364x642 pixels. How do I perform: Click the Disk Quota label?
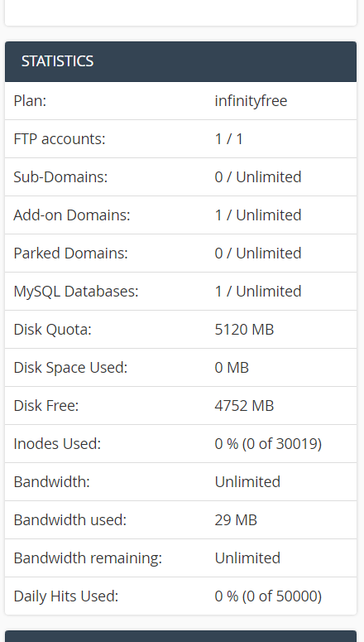coord(52,329)
